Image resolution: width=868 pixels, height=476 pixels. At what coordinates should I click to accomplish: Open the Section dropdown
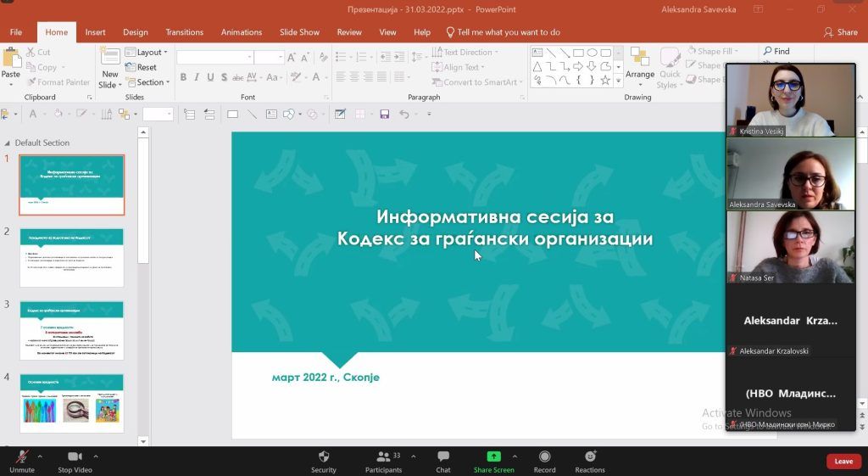(147, 82)
